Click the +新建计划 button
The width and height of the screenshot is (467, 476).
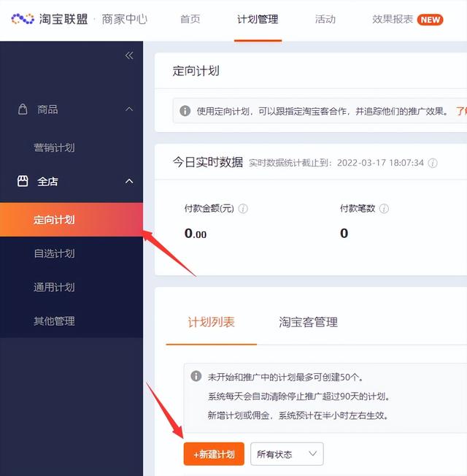pyautogui.click(x=214, y=454)
